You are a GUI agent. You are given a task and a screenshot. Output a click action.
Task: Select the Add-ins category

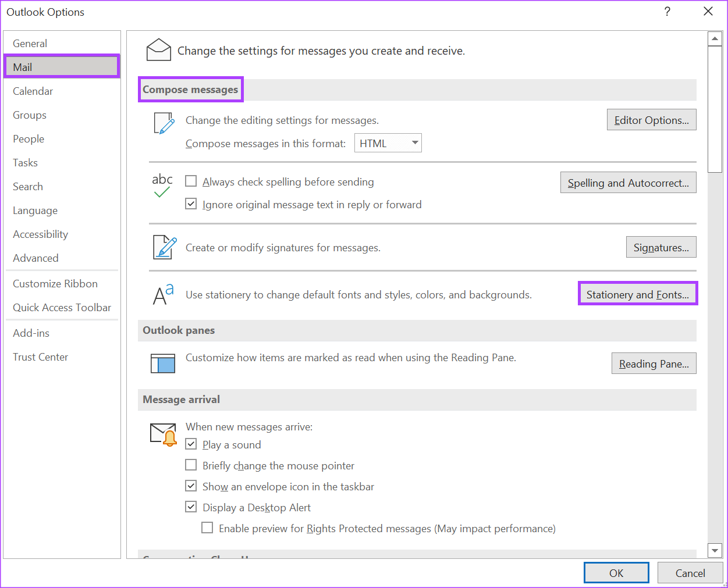pyautogui.click(x=62, y=333)
